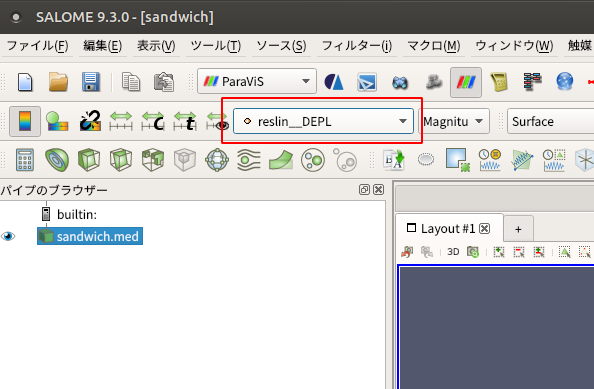Click the New document icon
This screenshot has height=389, width=594.
point(25,82)
